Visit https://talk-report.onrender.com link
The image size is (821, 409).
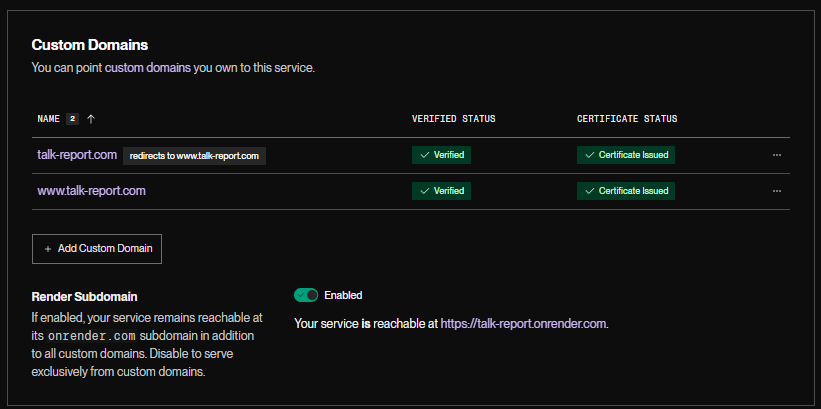[x=523, y=324]
